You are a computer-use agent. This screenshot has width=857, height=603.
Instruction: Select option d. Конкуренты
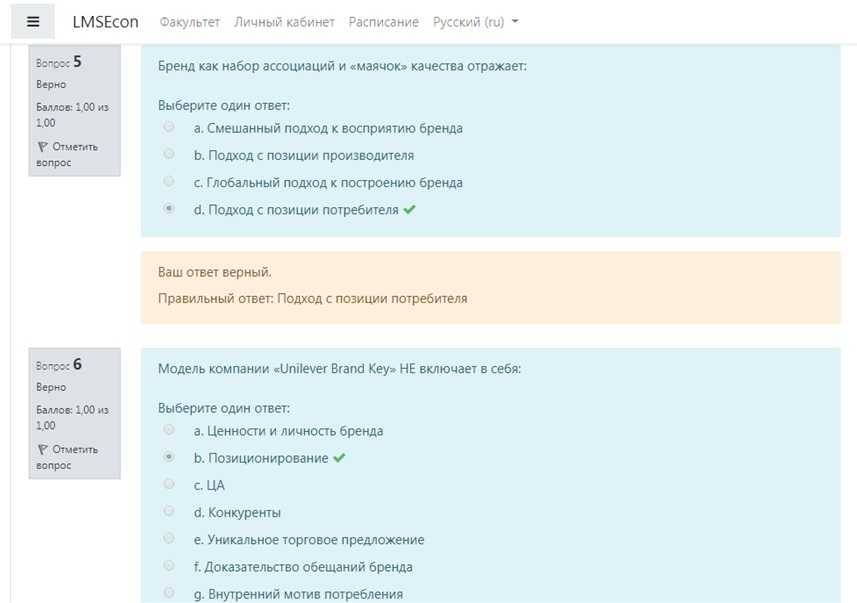[169, 511]
